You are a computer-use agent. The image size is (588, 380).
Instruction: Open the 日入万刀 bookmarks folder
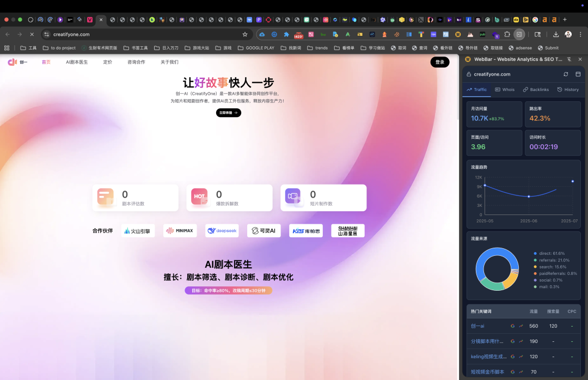[x=166, y=48]
